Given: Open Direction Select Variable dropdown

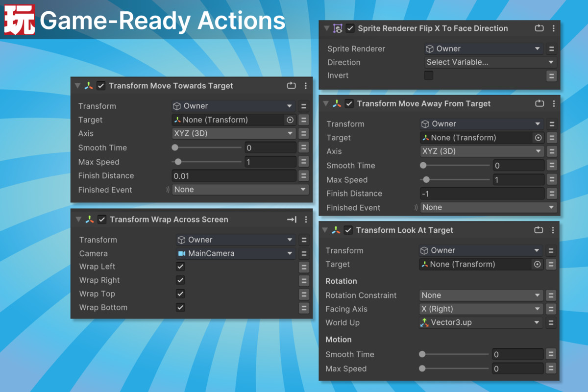Looking at the screenshot, I should click(490, 62).
